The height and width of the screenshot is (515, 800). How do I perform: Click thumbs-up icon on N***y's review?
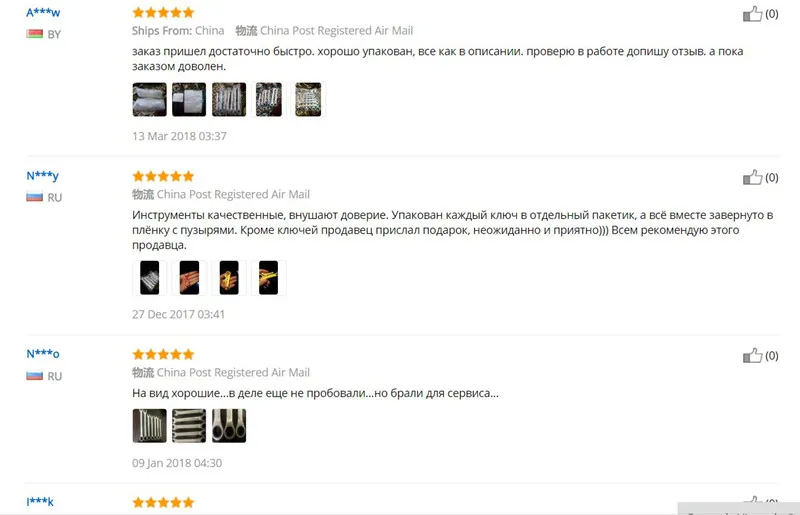coord(752,177)
